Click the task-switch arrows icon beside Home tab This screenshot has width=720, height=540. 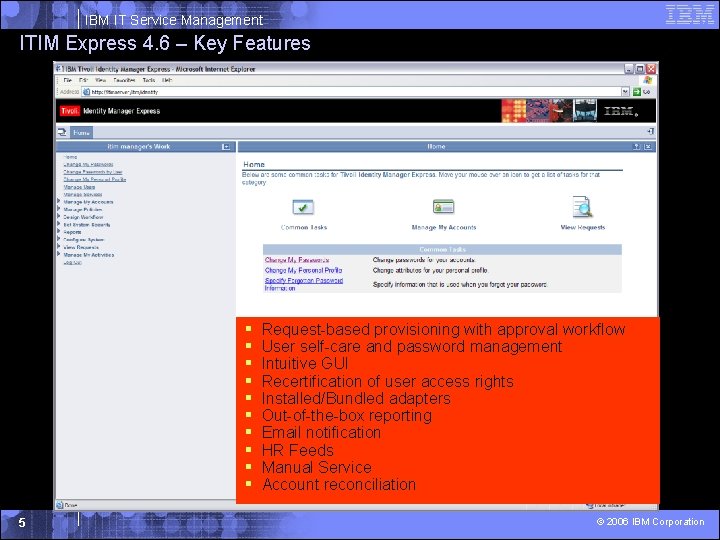(x=62, y=132)
